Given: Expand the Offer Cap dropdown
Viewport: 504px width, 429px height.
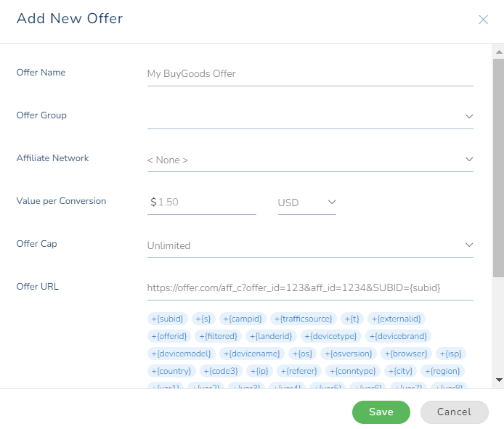Looking at the screenshot, I should coord(309,245).
